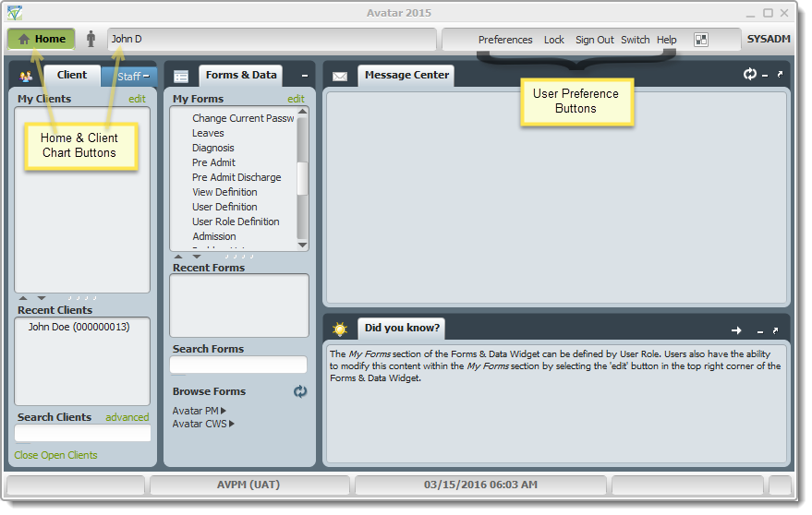
Task: Click Switch in top bar
Action: [635, 40]
